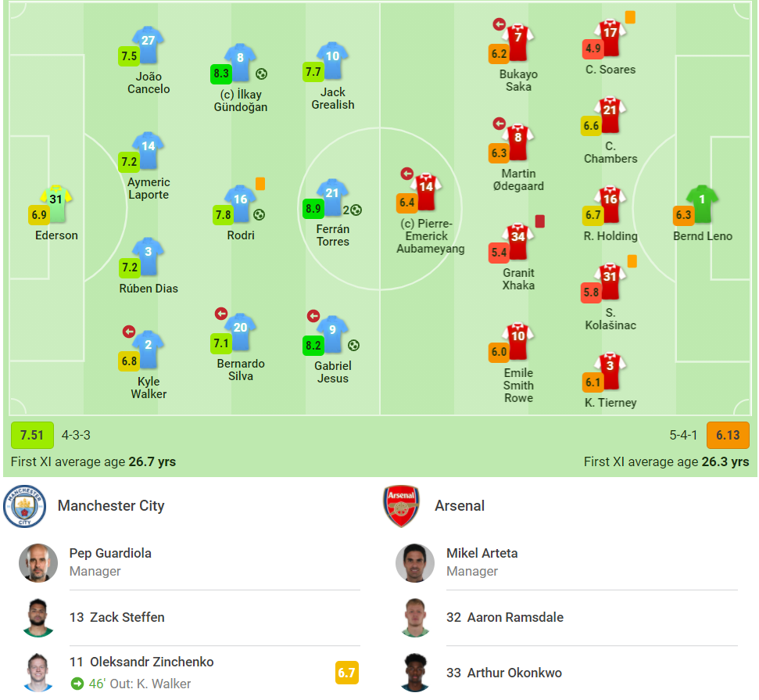This screenshot has width=759, height=700.
Task: Open Pep Guardiola's manager profile
Action: pyautogui.click(x=110, y=553)
